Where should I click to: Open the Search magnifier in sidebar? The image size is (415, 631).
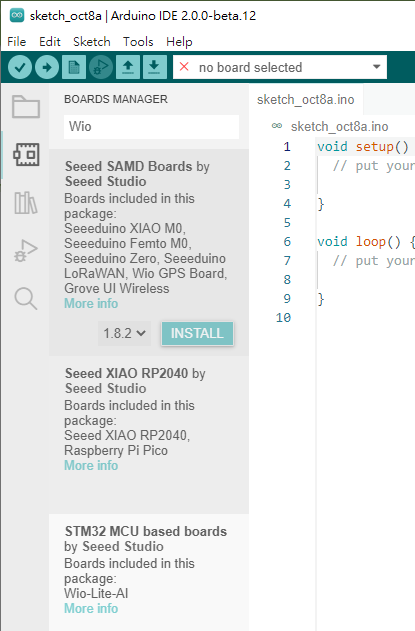click(x=26, y=298)
